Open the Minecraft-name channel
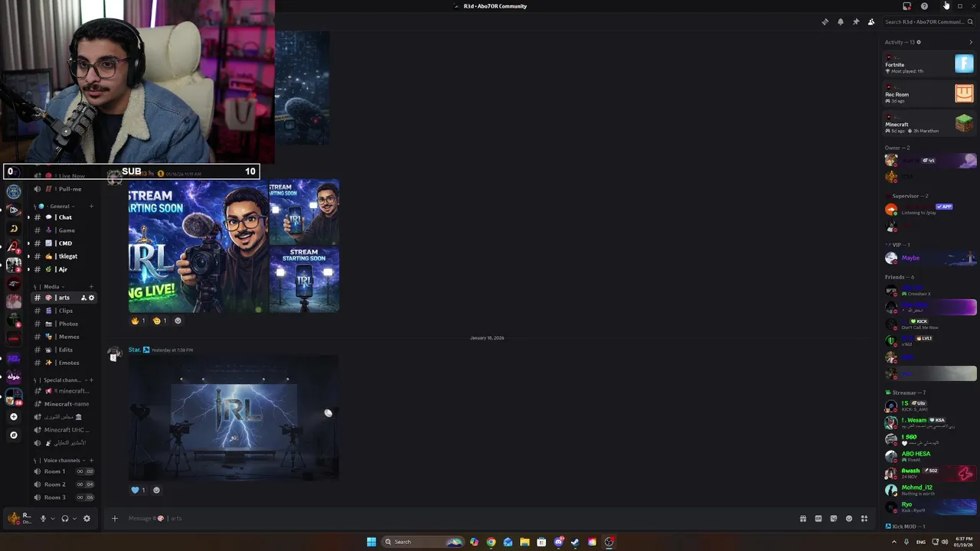 (x=64, y=404)
